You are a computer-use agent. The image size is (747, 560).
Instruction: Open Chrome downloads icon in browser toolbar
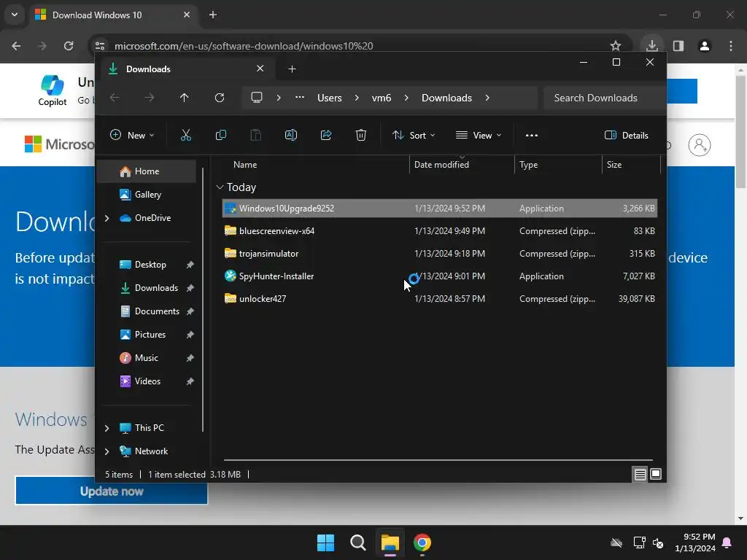651,46
